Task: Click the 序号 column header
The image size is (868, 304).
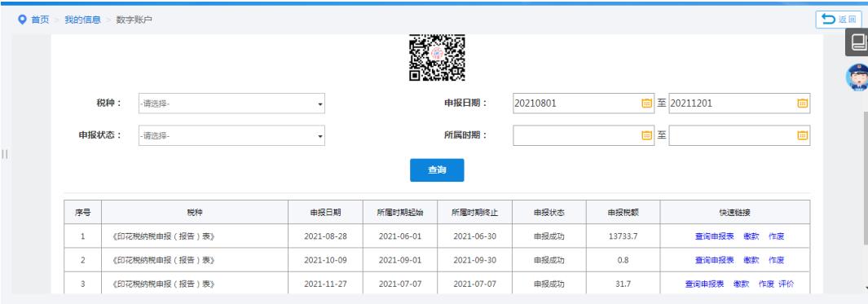Action: click(83, 213)
